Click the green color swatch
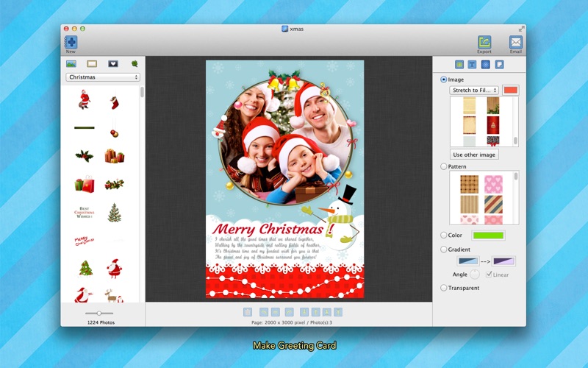 point(488,236)
